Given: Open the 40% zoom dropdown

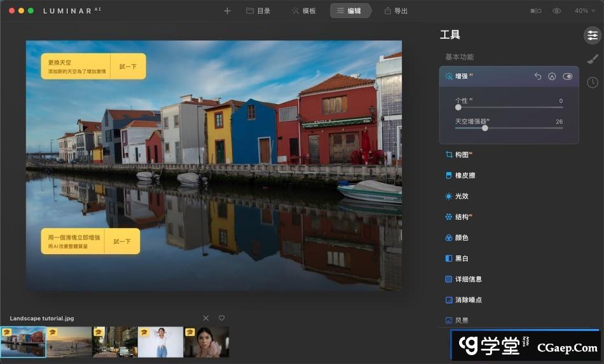Looking at the screenshot, I should click(x=585, y=11).
